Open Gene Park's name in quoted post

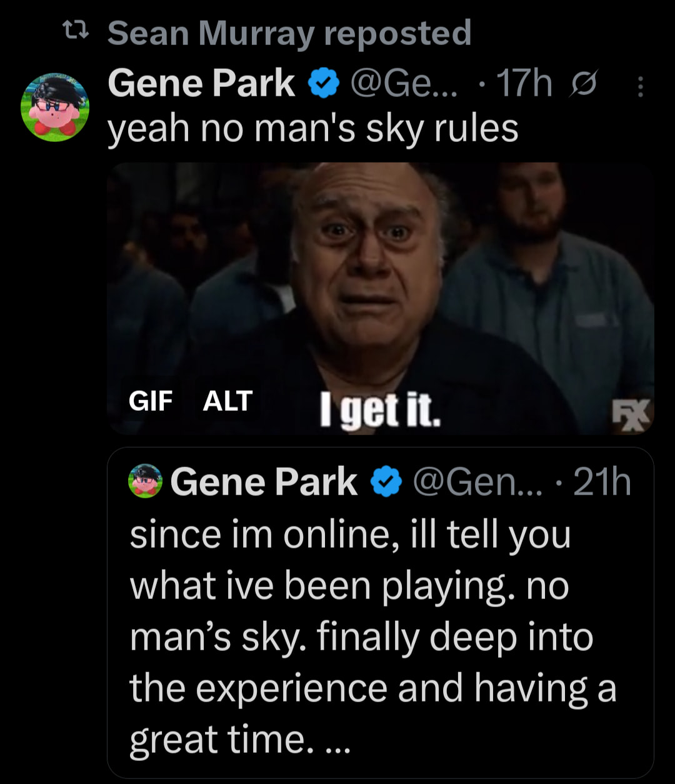click(x=264, y=483)
